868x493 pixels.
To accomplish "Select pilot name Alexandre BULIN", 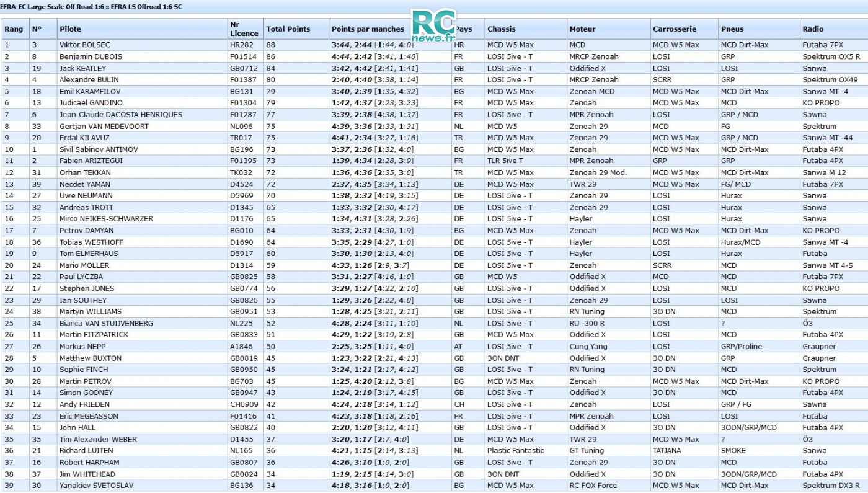I will (x=89, y=79).
